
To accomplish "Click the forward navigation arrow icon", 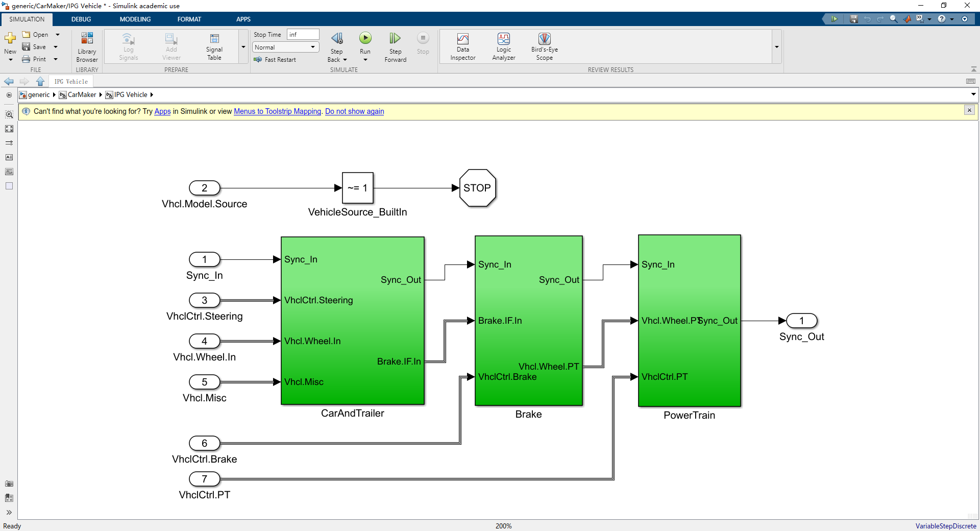I will [24, 82].
